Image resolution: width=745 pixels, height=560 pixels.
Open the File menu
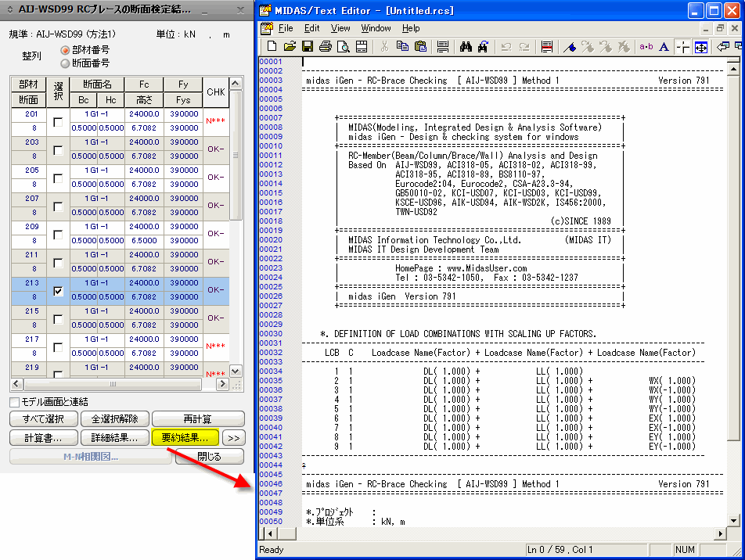tap(286, 28)
